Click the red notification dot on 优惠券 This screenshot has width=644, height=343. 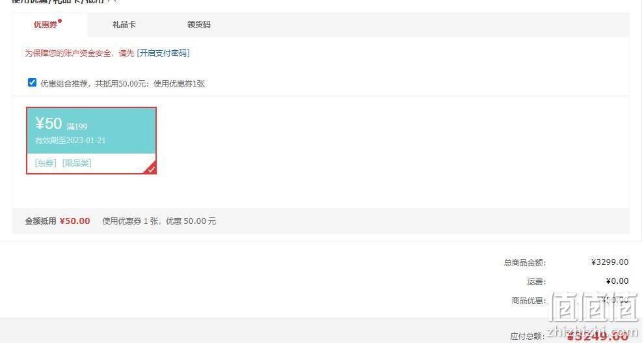pos(60,21)
